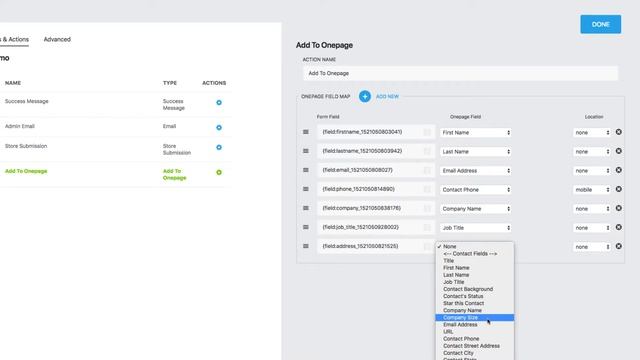Sort by the TYPE column header
This screenshot has height=360, width=640.
[x=170, y=83]
